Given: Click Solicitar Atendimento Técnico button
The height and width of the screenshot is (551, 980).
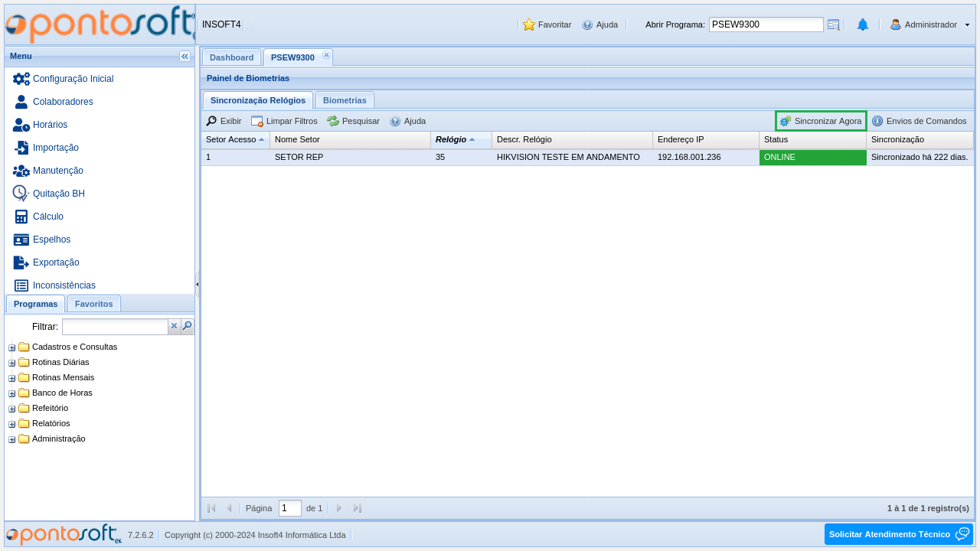Looking at the screenshot, I should (x=898, y=534).
